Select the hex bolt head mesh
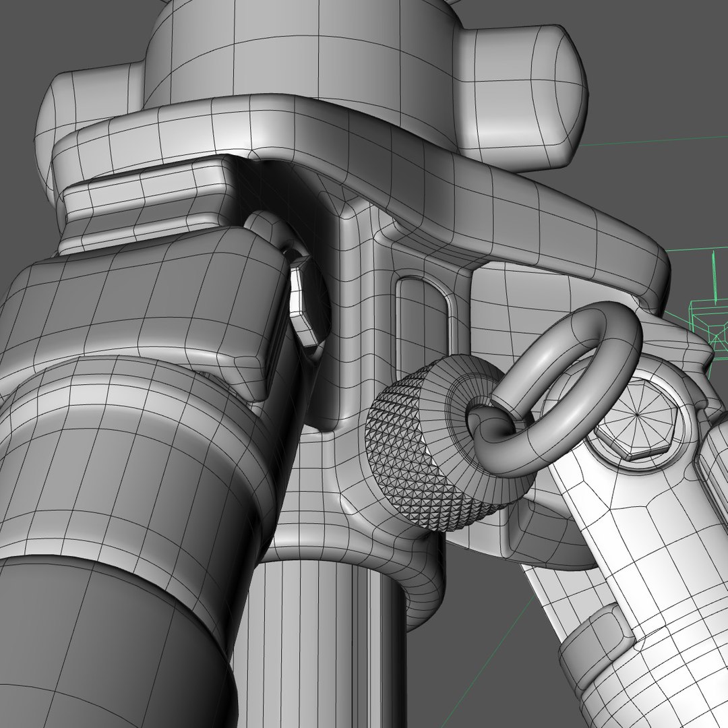 click(x=635, y=417)
